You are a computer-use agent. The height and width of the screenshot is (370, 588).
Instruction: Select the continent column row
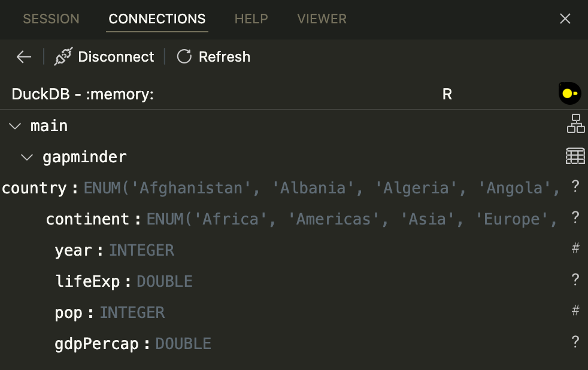[294, 219]
